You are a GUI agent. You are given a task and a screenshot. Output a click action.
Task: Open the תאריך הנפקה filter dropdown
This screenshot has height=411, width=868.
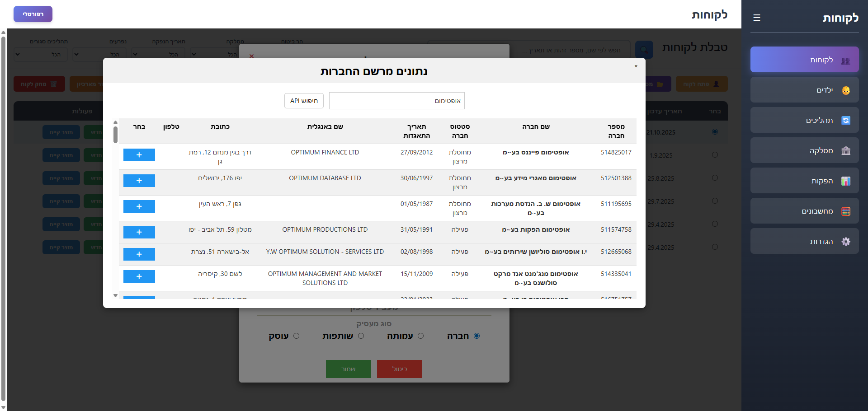click(x=158, y=55)
